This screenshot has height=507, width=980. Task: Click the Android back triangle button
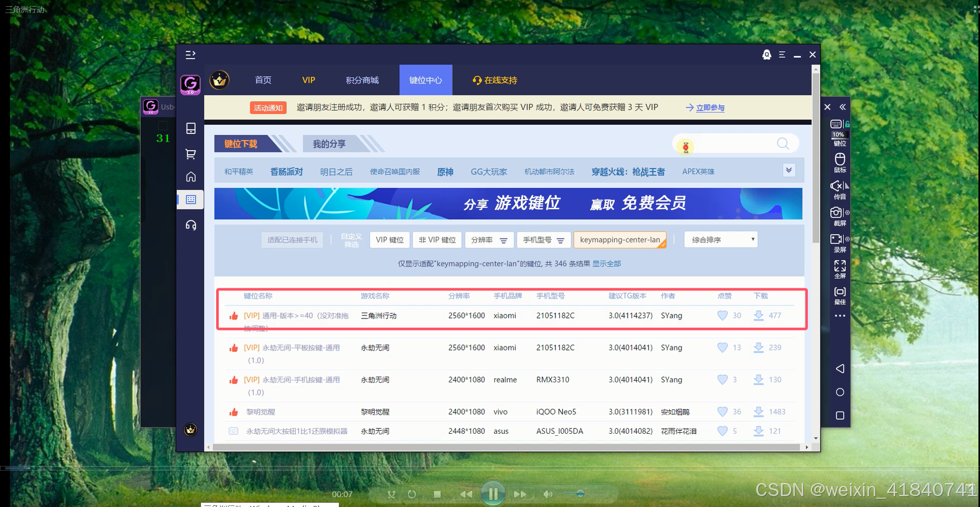click(840, 368)
